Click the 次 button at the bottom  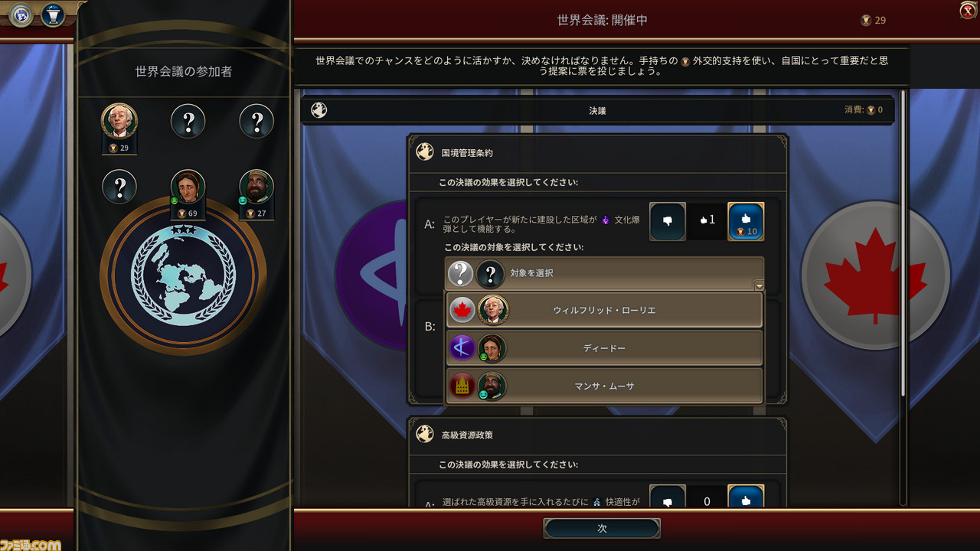pyautogui.click(x=602, y=528)
